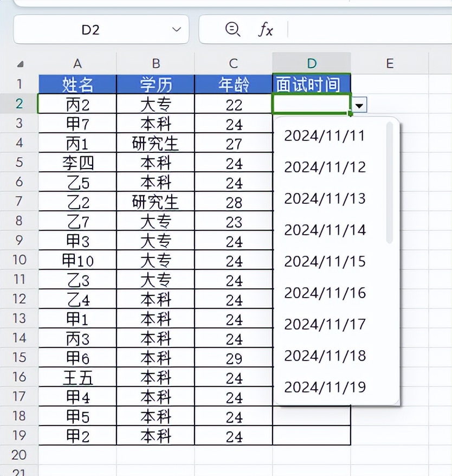The height and width of the screenshot is (476, 452).
Task: Select the cell containing 甲1
Action: 78,318
